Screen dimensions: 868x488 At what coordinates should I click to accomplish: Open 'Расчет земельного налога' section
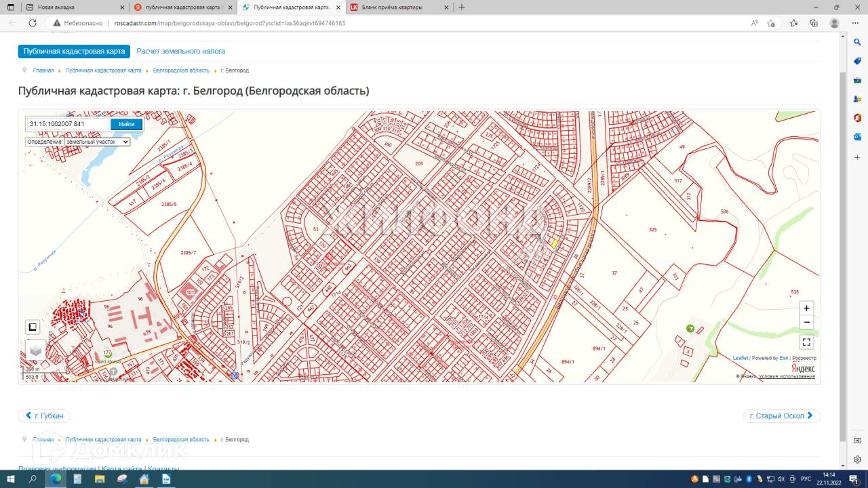pyautogui.click(x=180, y=52)
